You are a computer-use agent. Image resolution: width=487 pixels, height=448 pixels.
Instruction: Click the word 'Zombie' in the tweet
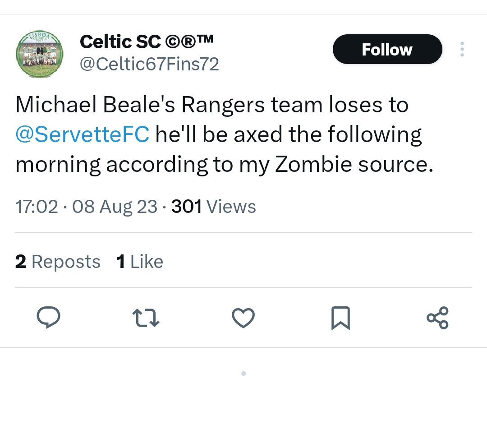[x=314, y=165]
